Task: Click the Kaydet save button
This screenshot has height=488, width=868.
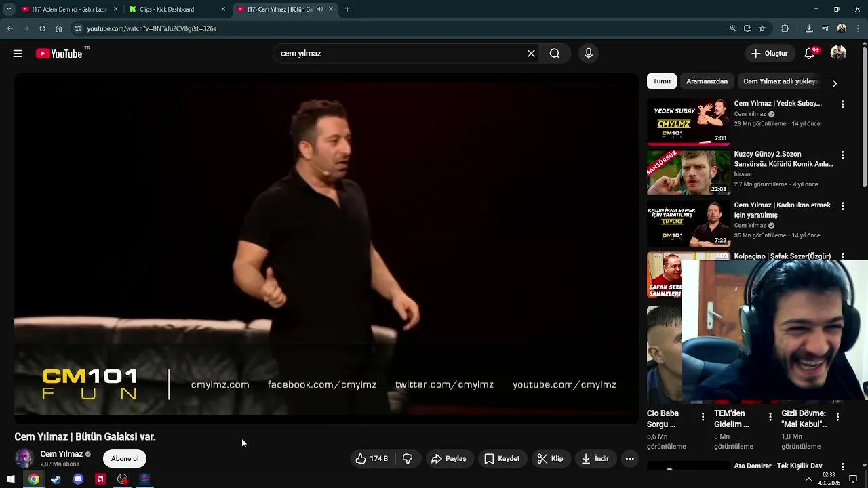Action: click(502, 459)
